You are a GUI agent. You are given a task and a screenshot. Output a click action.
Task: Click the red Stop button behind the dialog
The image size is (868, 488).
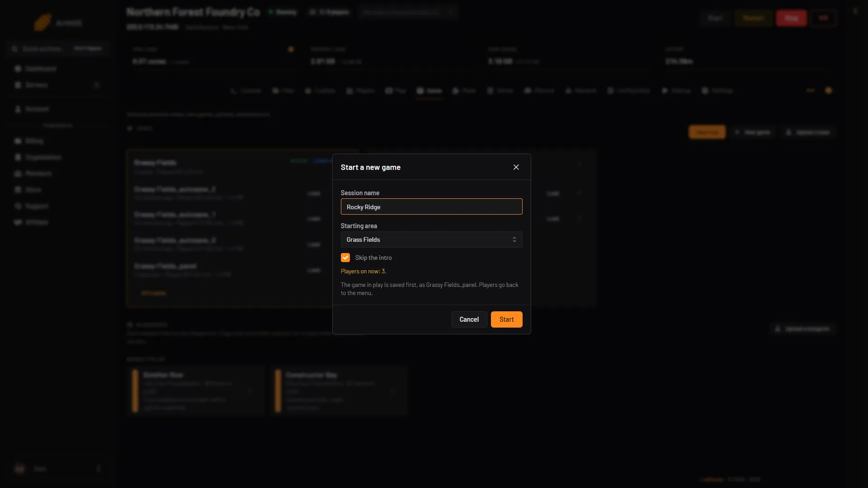[x=791, y=18]
